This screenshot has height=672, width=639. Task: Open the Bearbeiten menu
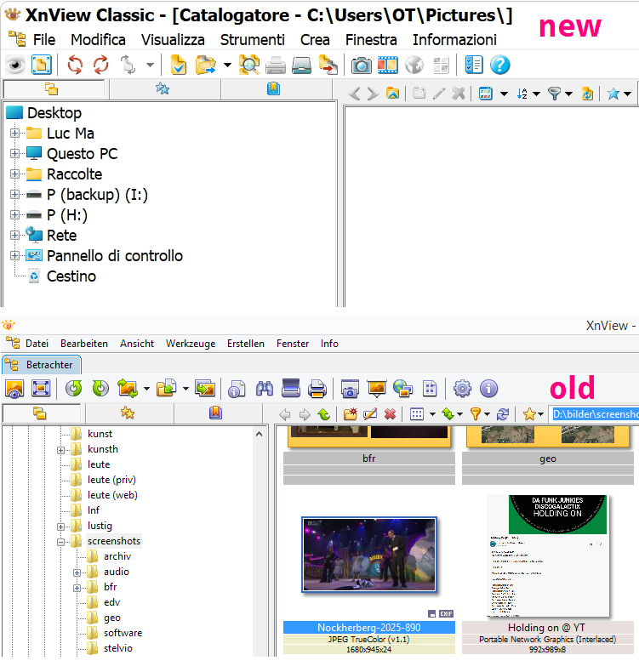pos(84,344)
